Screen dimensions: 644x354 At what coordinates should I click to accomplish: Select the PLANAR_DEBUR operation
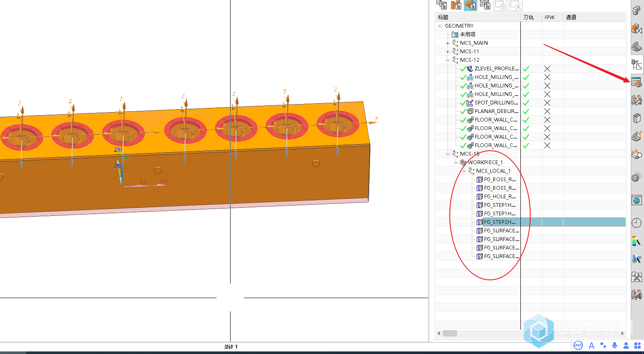497,111
